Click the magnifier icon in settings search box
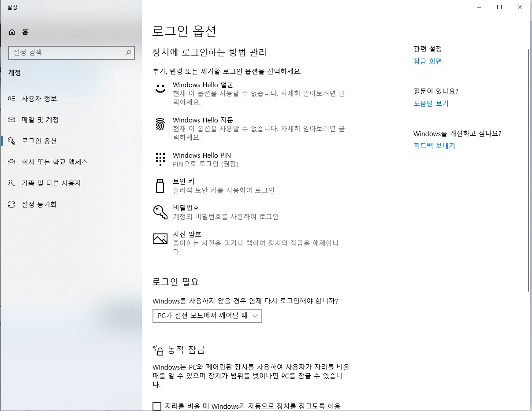The image size is (532, 411). tap(128, 52)
